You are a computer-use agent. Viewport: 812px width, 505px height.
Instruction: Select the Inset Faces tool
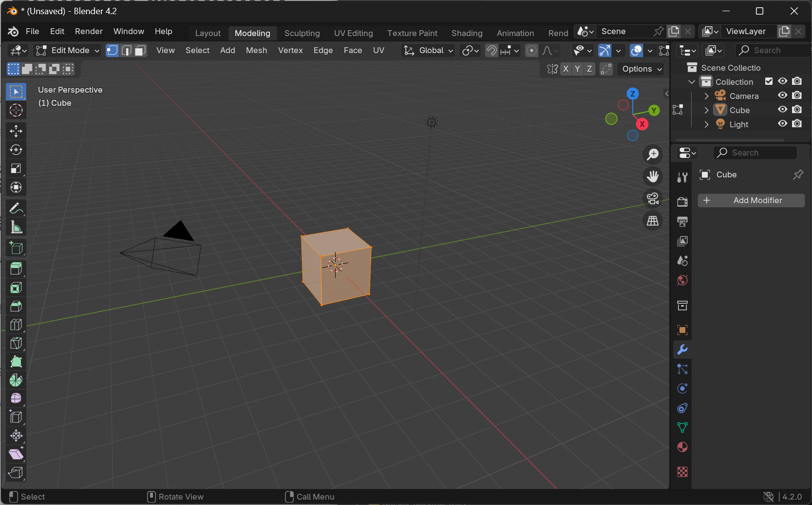[16, 288]
